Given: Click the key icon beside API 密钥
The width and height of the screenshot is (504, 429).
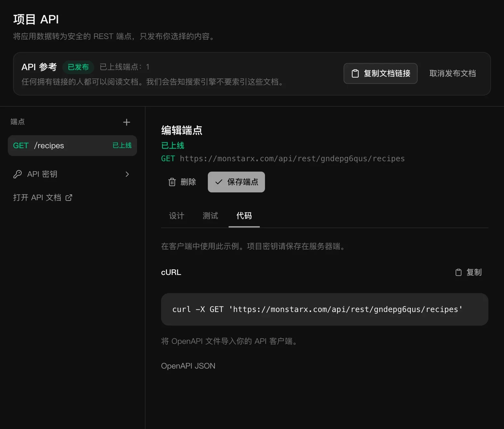Looking at the screenshot, I should point(18,174).
